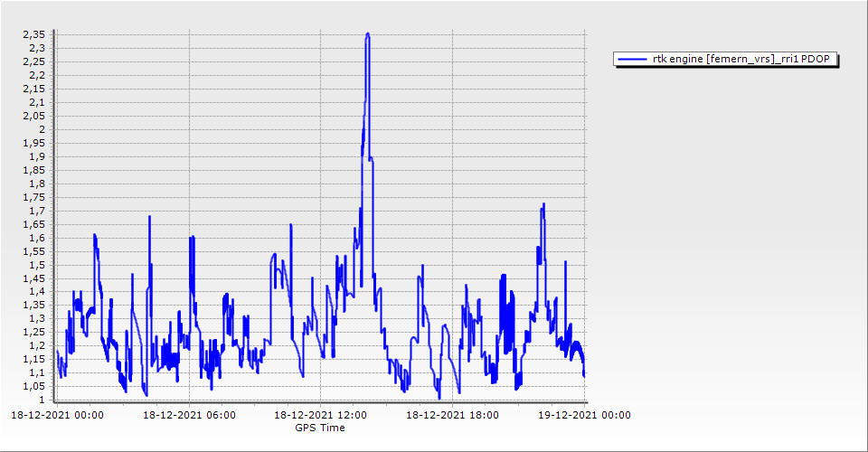
Task: Click the 1,65 y-axis tick label
Action: pyautogui.click(x=33, y=224)
